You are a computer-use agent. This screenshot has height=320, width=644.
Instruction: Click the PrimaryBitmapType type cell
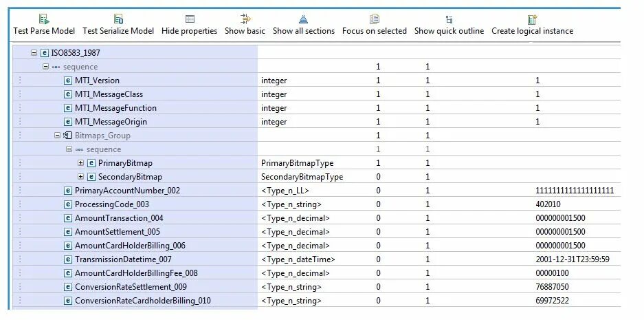[x=297, y=163]
